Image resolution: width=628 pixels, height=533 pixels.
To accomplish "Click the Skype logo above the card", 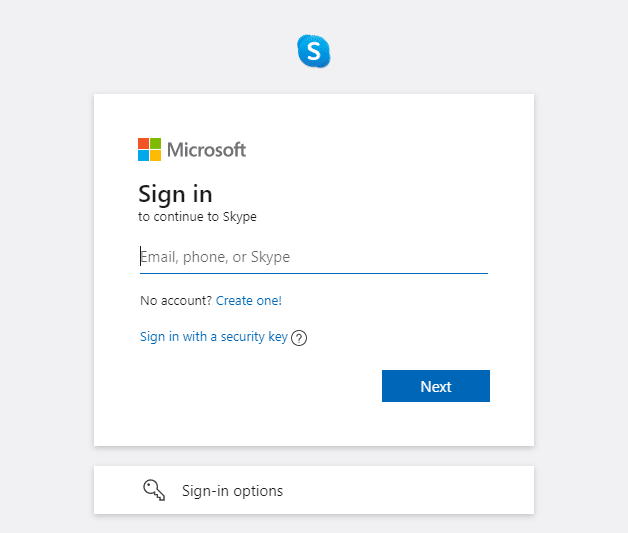I will tap(313, 51).
